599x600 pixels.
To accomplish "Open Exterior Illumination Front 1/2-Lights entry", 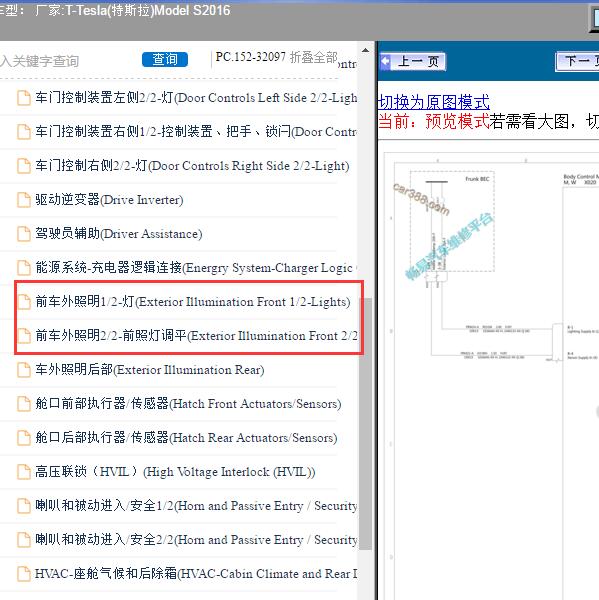I will tap(193, 302).
